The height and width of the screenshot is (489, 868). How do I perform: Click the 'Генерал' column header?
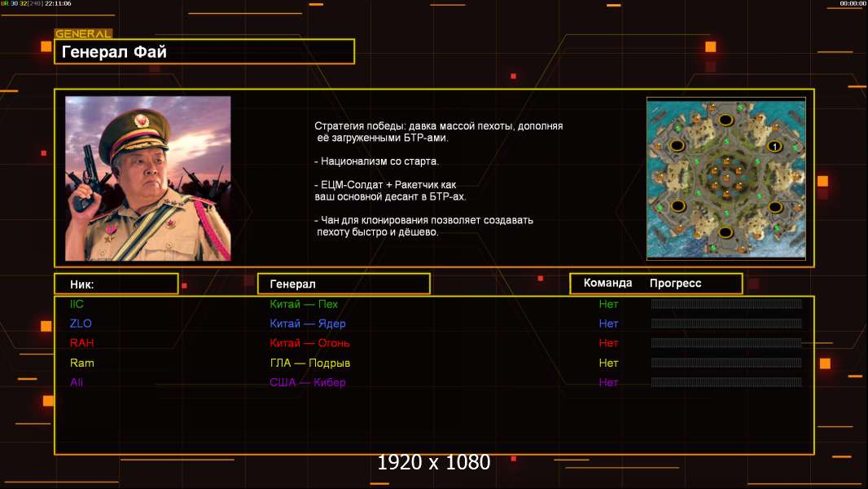344,284
